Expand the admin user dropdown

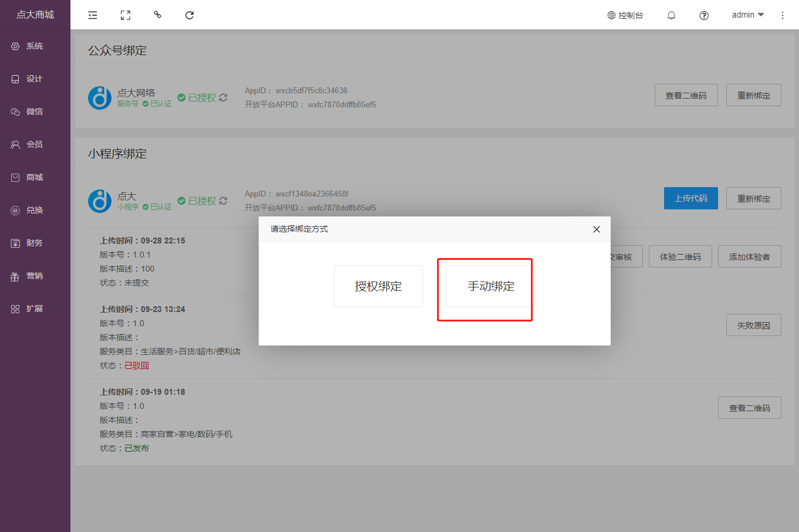coord(748,15)
